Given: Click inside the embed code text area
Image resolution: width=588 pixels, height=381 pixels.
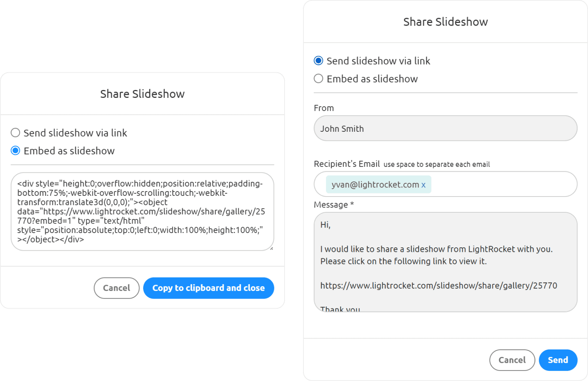Looking at the screenshot, I should coord(142,211).
